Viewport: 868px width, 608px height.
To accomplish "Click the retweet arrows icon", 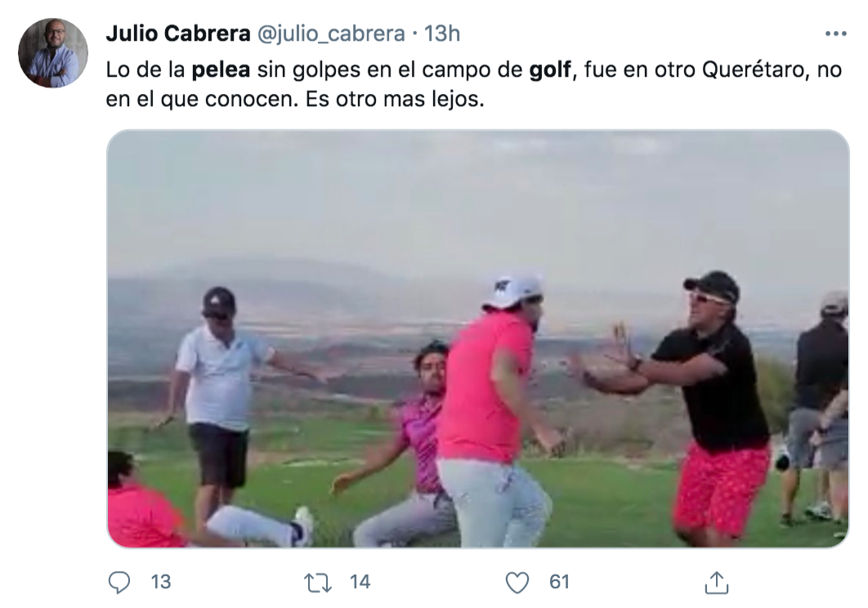I will (x=318, y=583).
